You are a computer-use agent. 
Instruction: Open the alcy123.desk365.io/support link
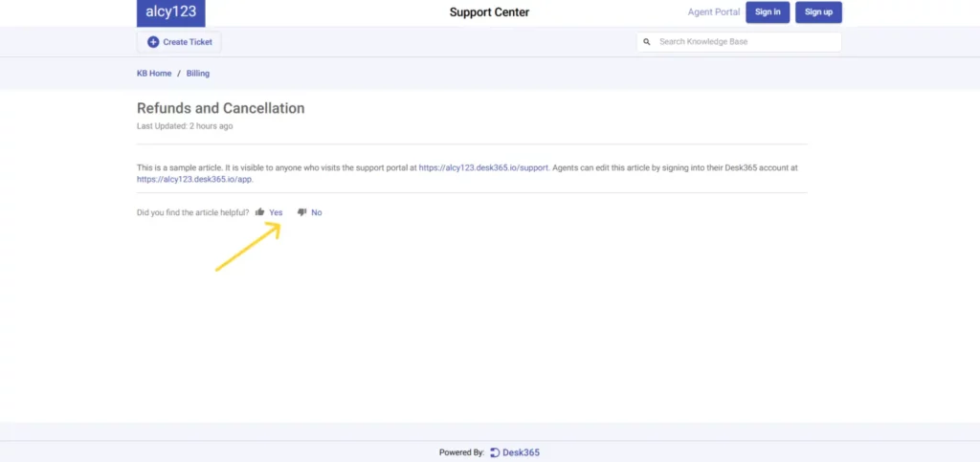point(483,167)
